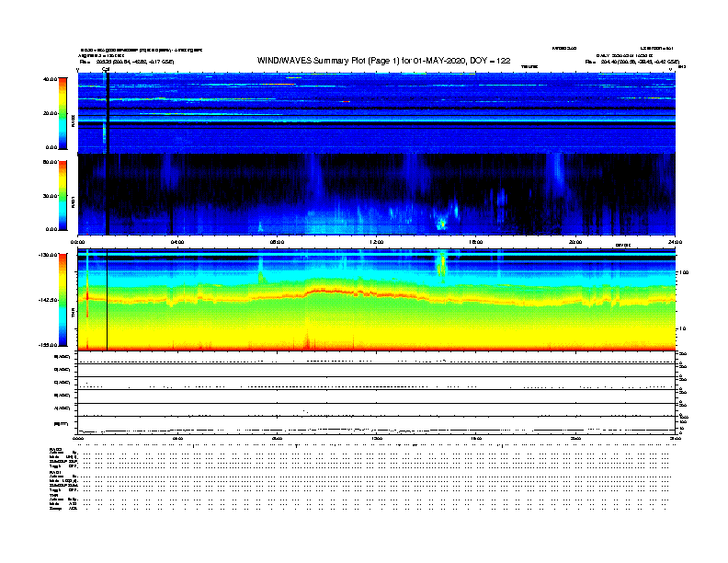728x563 pixels.
Task: Click the 04:00 tick label under RAD1 panel
Action: (177, 242)
